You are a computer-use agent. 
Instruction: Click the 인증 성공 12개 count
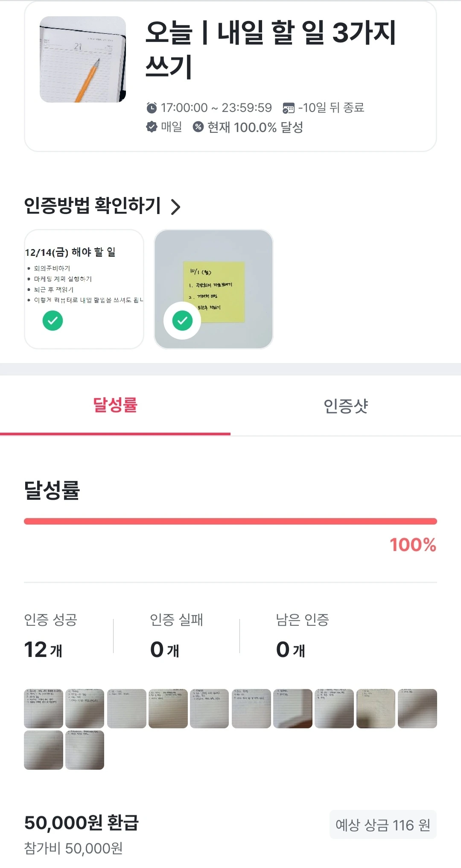[x=44, y=649]
